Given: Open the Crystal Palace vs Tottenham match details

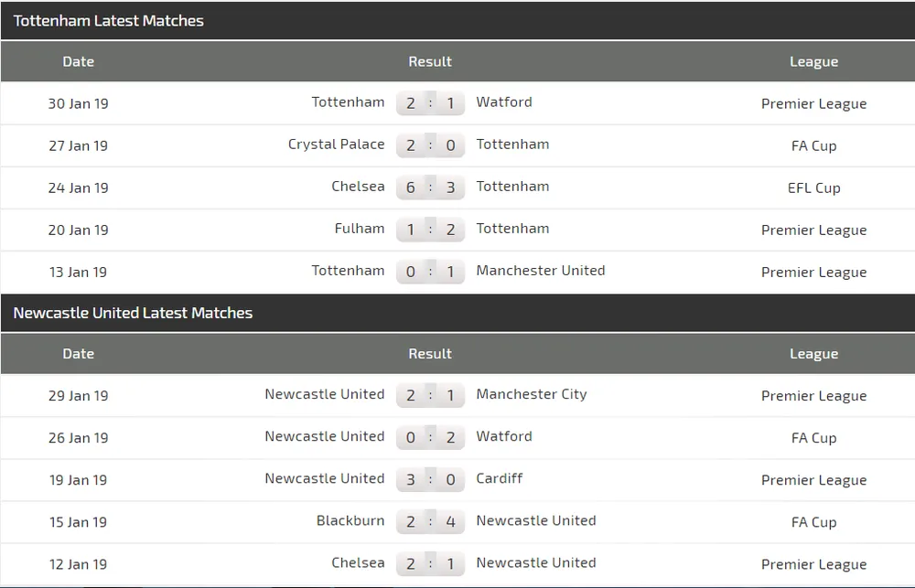Looking at the screenshot, I should (430, 144).
